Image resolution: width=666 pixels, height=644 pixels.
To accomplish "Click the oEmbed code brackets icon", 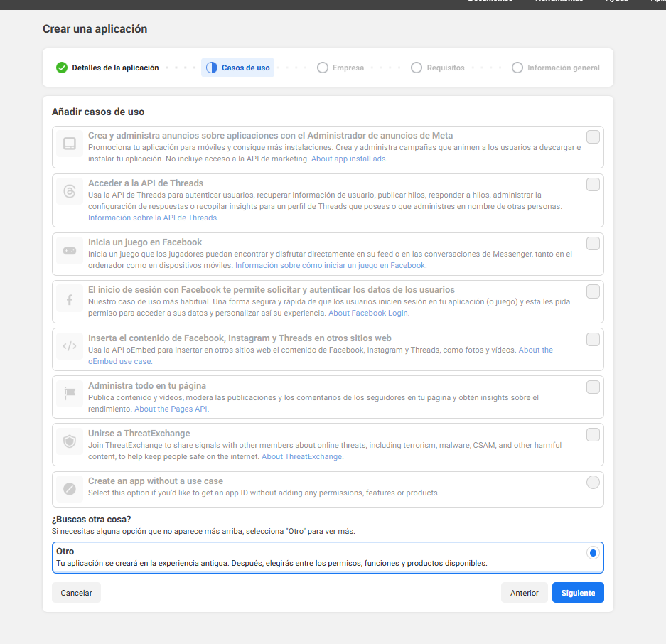I will (x=70, y=347).
